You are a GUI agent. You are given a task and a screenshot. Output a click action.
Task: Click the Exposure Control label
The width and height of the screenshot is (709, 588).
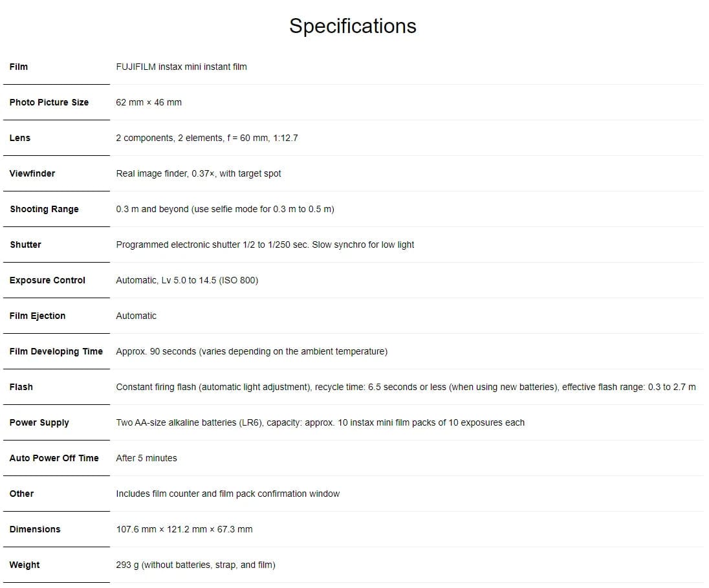pos(47,280)
